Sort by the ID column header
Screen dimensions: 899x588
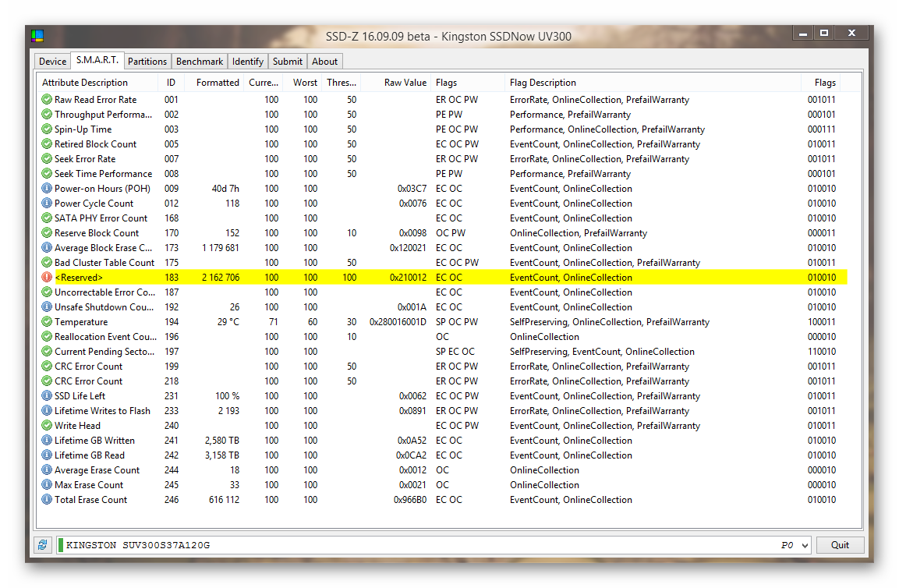click(171, 83)
